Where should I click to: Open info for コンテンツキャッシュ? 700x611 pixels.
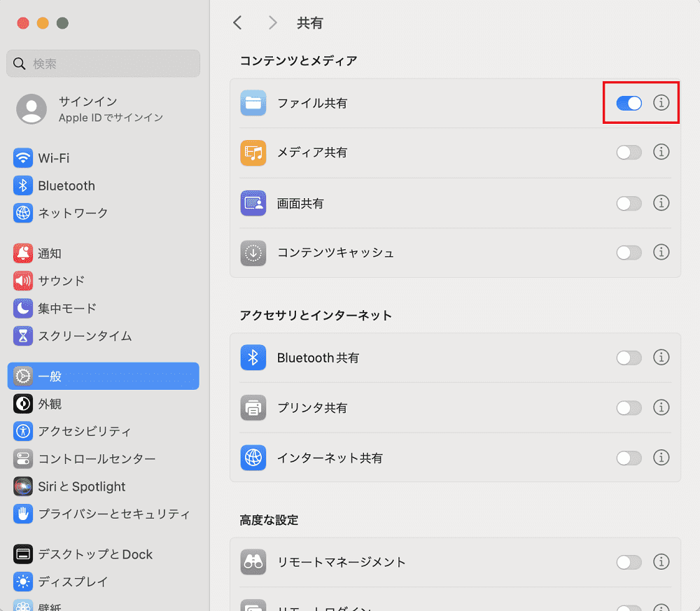click(x=661, y=252)
